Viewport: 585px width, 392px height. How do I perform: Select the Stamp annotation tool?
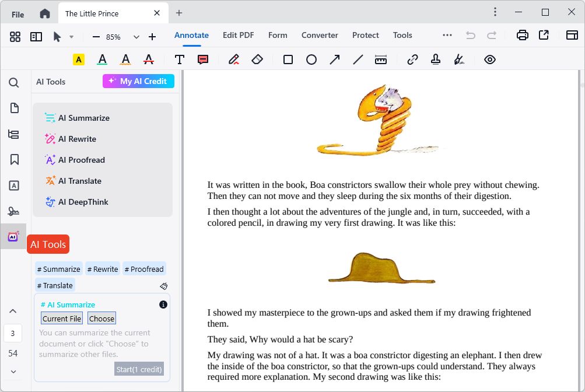click(435, 59)
